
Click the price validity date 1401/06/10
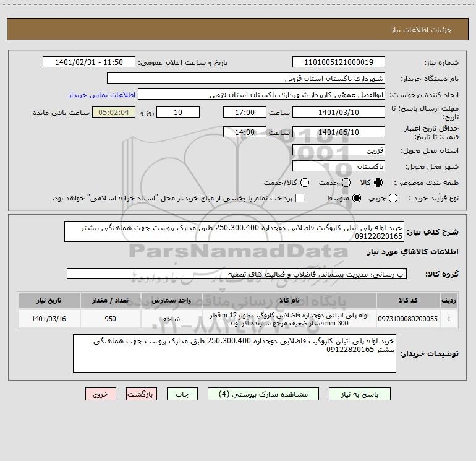[339, 132]
